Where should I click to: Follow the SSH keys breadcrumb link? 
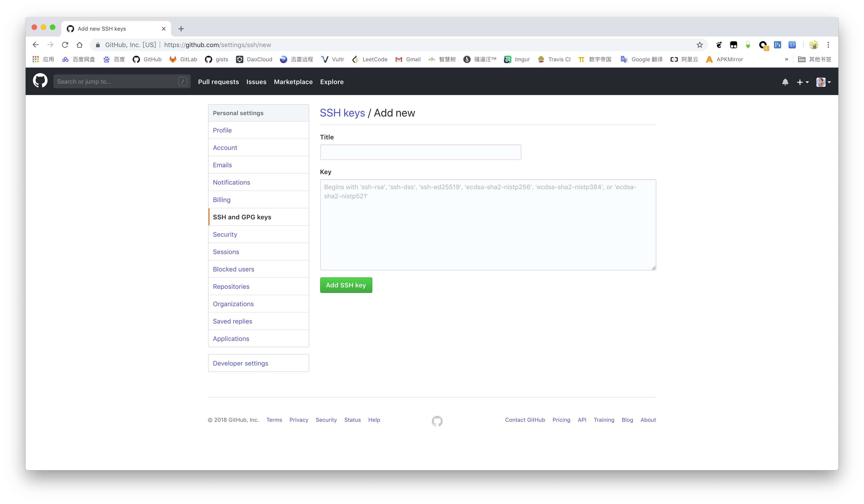[342, 113]
